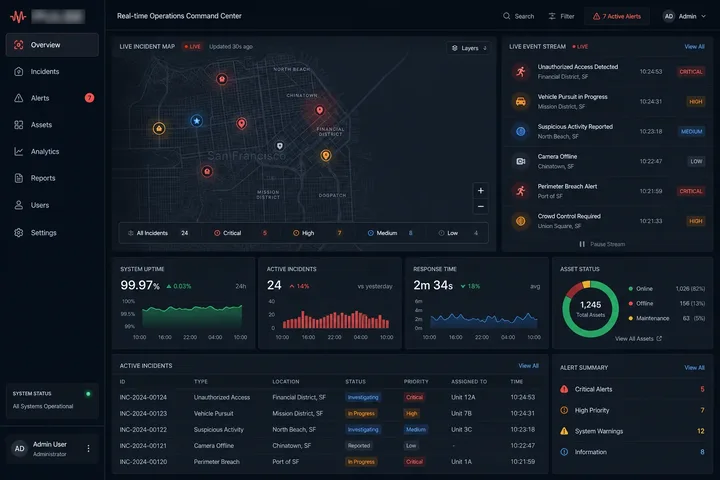Click the MEDIUM tag on Suspicious Activity event
720x480 pixels.
pyautogui.click(x=691, y=131)
